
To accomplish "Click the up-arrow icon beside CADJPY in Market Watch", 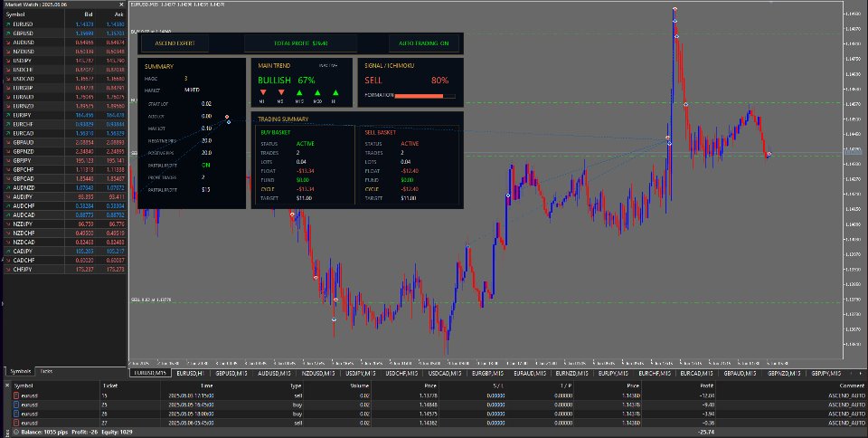I will 8,252.
